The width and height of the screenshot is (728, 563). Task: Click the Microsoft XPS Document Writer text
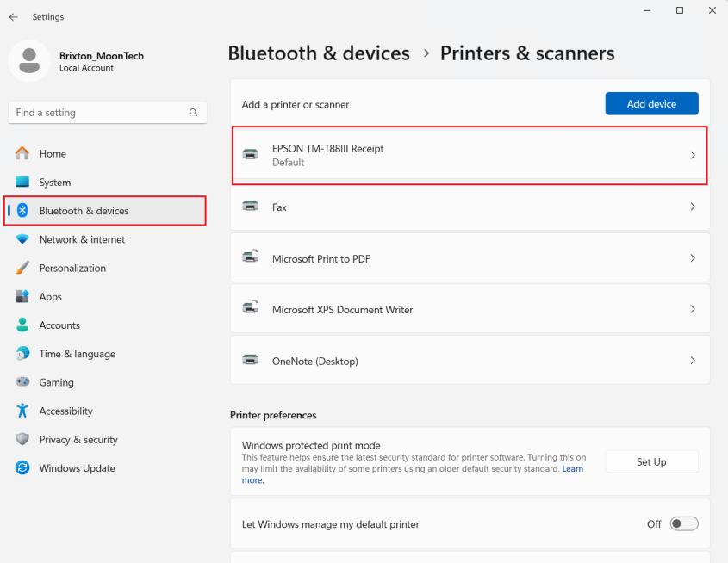(342, 310)
